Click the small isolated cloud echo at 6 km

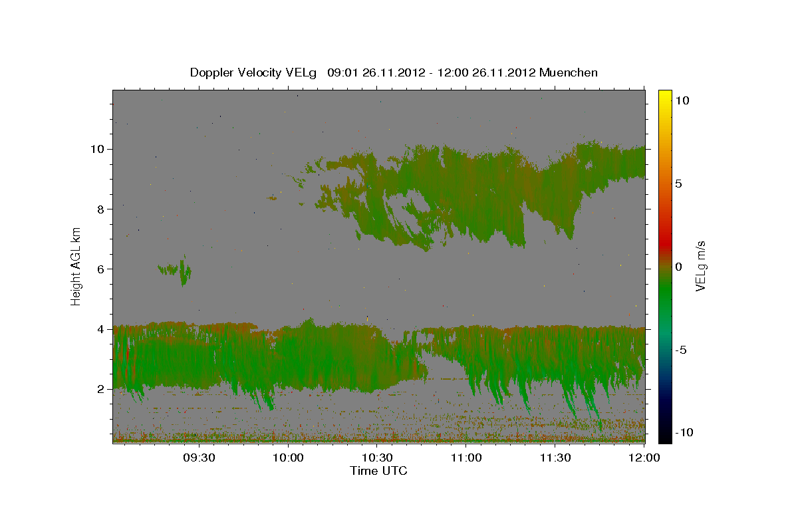pos(176,271)
